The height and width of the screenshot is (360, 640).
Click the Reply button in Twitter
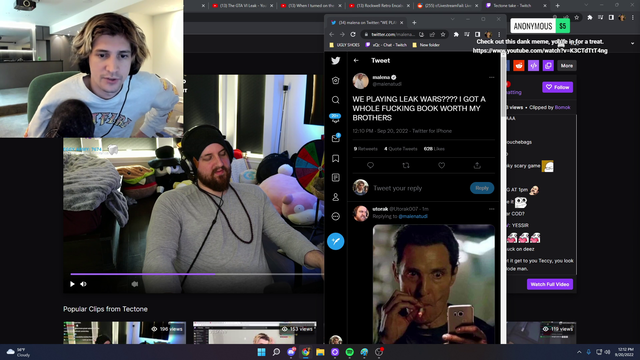482,188
